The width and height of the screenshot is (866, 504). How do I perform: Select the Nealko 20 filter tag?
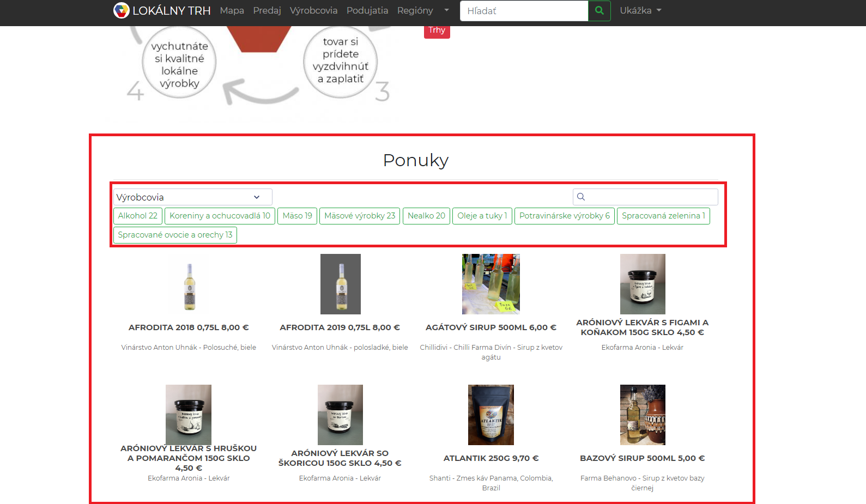[x=426, y=216]
